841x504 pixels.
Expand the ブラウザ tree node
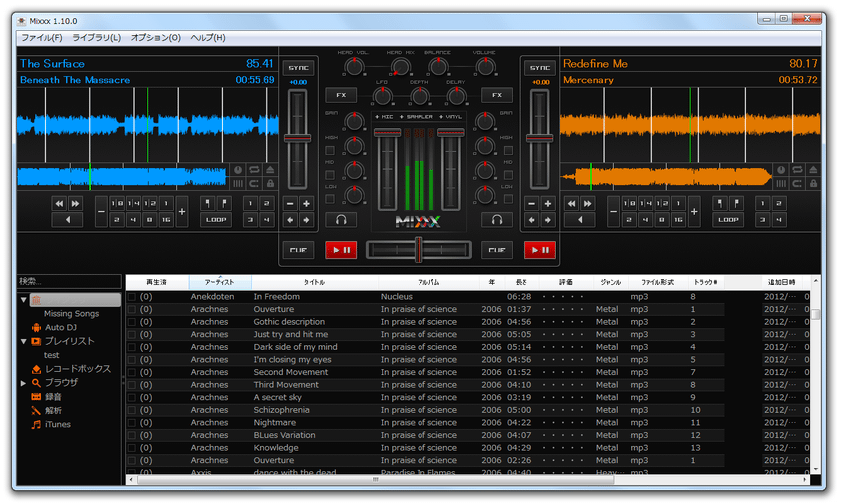23,383
